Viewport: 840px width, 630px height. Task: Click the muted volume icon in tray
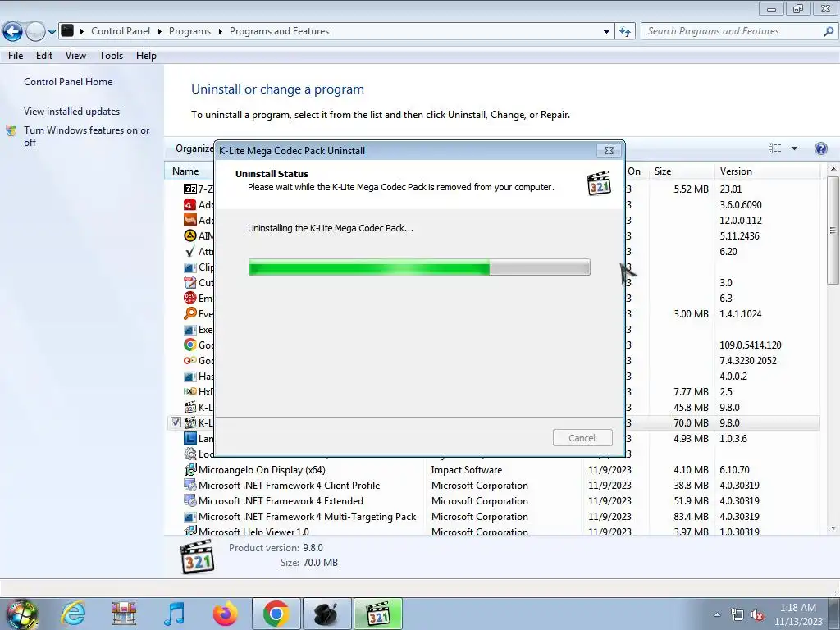(x=757, y=615)
